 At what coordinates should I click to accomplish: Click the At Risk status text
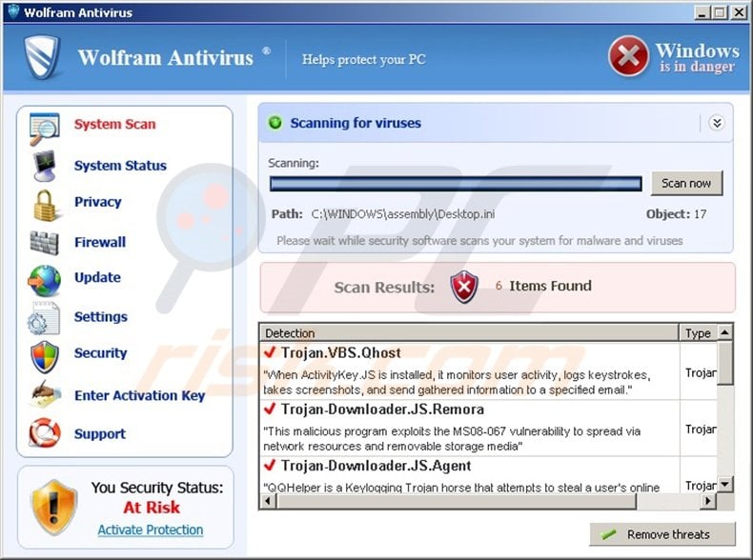point(152,508)
